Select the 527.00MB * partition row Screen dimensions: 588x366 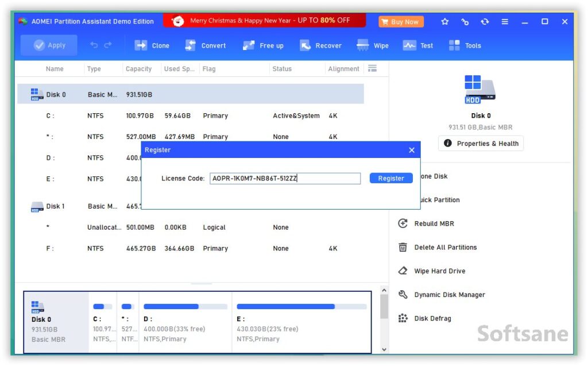coord(191,137)
